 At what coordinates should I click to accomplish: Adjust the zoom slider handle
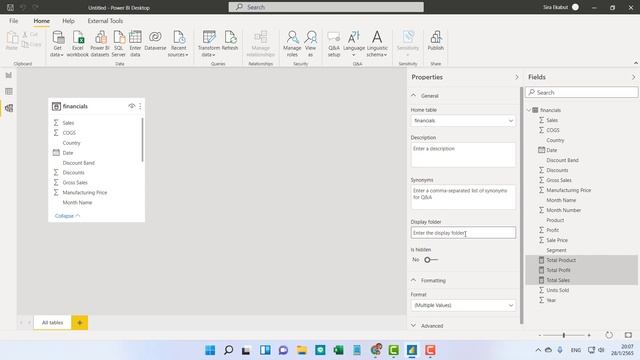tap(564, 335)
